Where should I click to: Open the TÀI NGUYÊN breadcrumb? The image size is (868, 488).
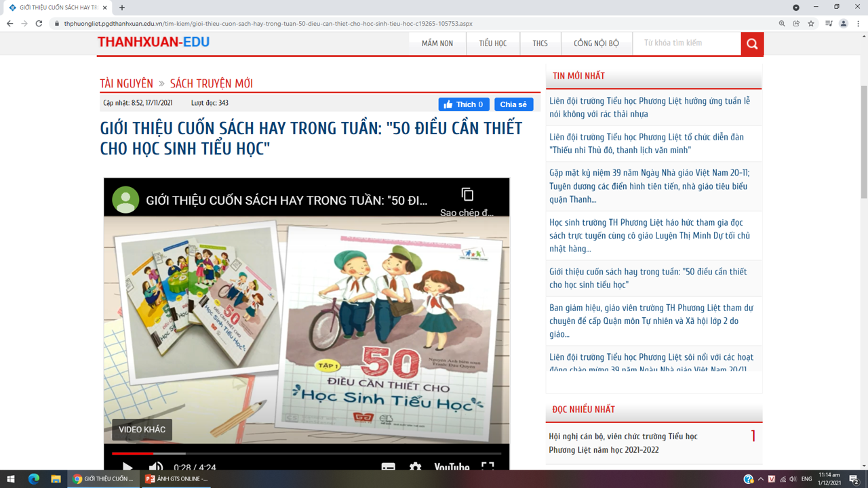[127, 83]
